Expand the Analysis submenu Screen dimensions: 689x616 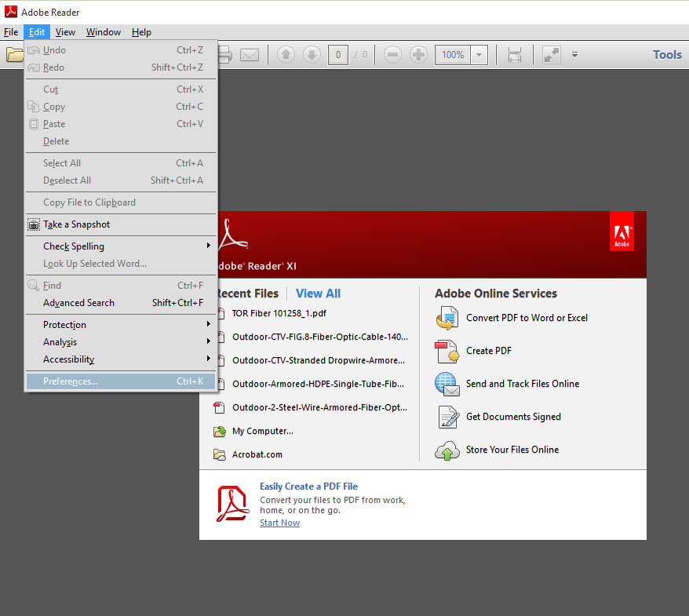[121, 342]
